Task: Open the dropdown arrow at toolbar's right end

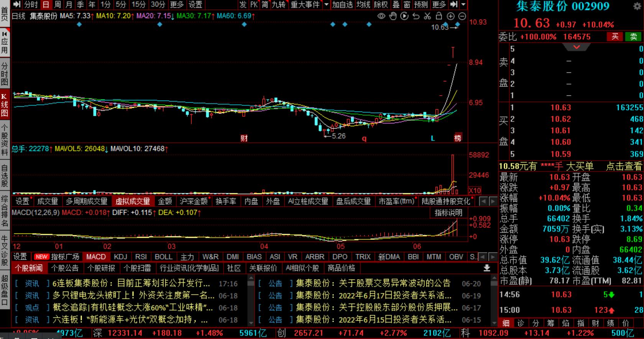Action: (x=463, y=5)
